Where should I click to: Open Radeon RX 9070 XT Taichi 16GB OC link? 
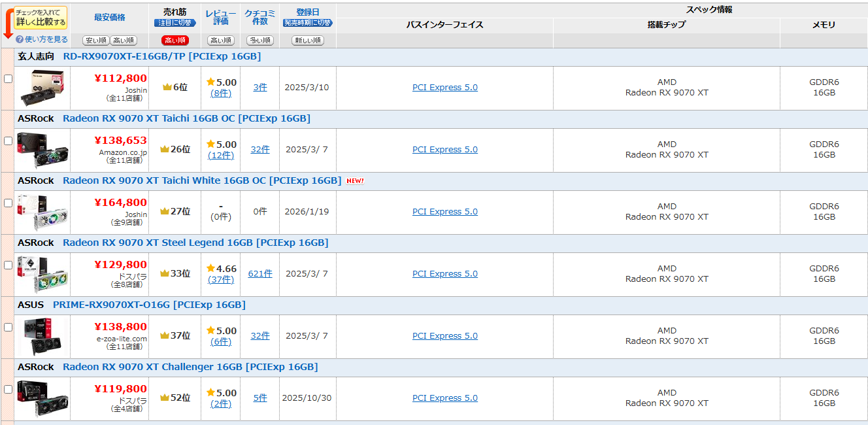(x=186, y=118)
